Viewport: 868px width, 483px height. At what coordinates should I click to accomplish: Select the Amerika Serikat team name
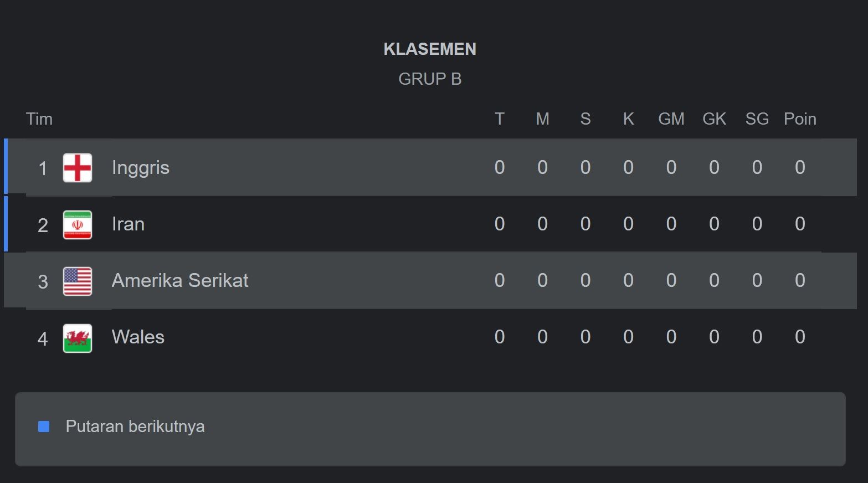click(180, 280)
